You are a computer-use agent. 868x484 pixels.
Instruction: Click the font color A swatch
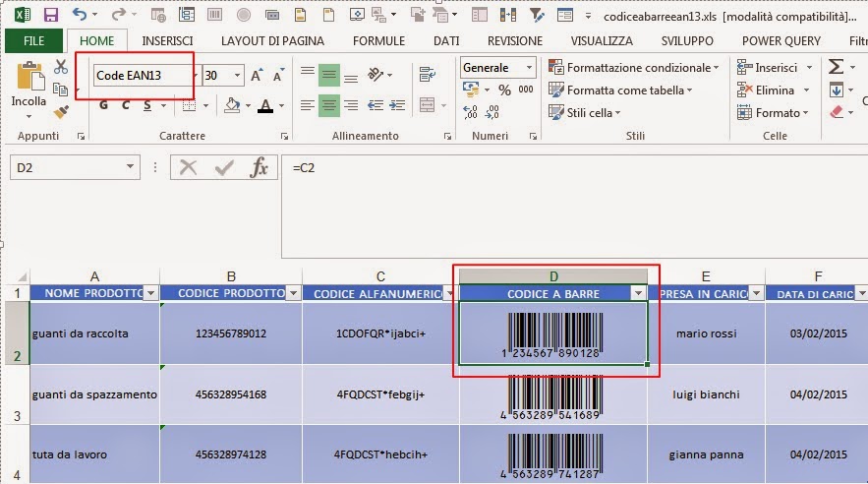[265, 105]
